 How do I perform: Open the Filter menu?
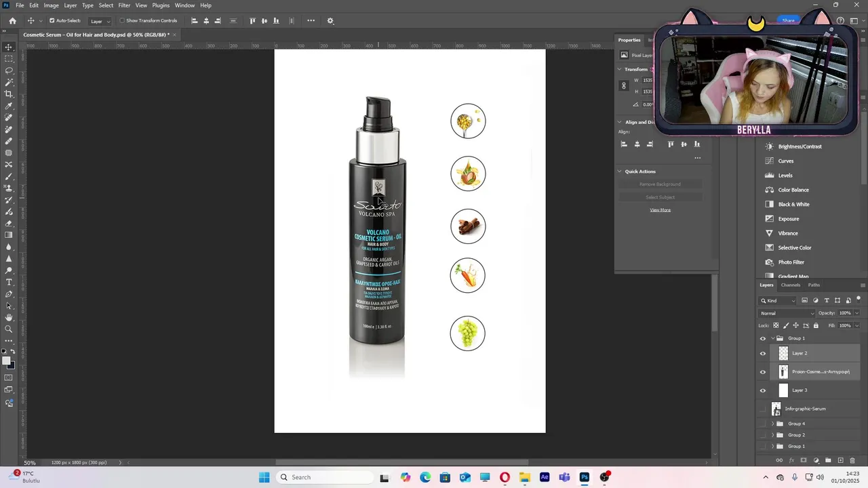click(124, 5)
